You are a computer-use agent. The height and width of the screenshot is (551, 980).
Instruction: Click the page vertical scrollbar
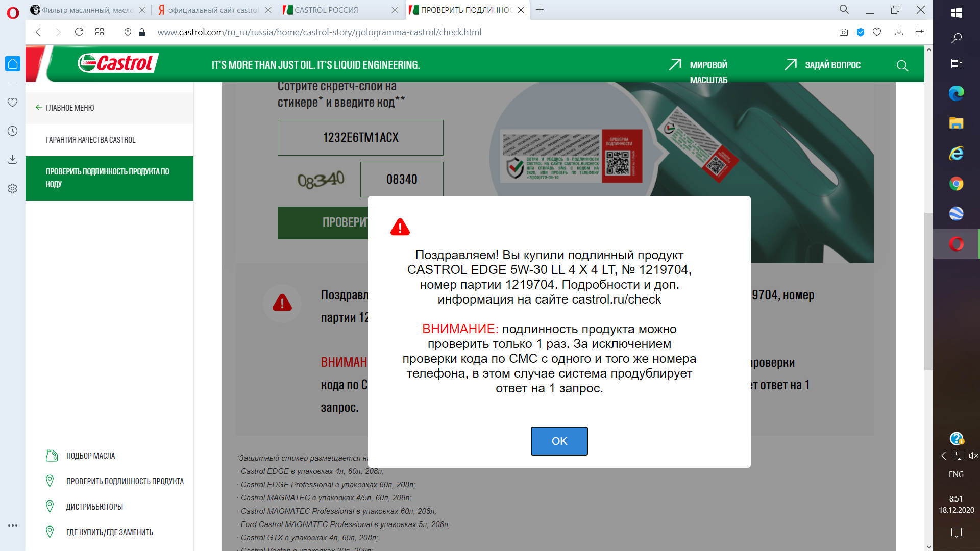tap(928, 291)
